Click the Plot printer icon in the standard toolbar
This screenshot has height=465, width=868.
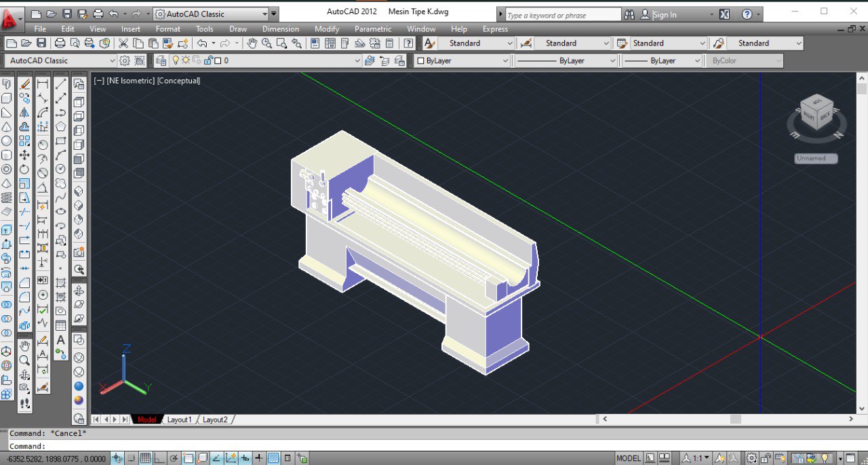(x=60, y=43)
